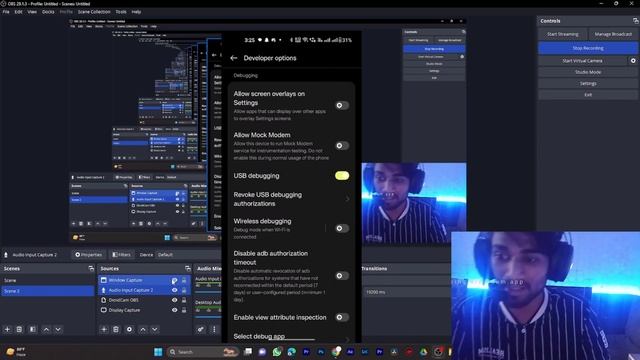
Task: Open advanced audio properties icon in Audio Mixer
Action: click(x=200, y=329)
